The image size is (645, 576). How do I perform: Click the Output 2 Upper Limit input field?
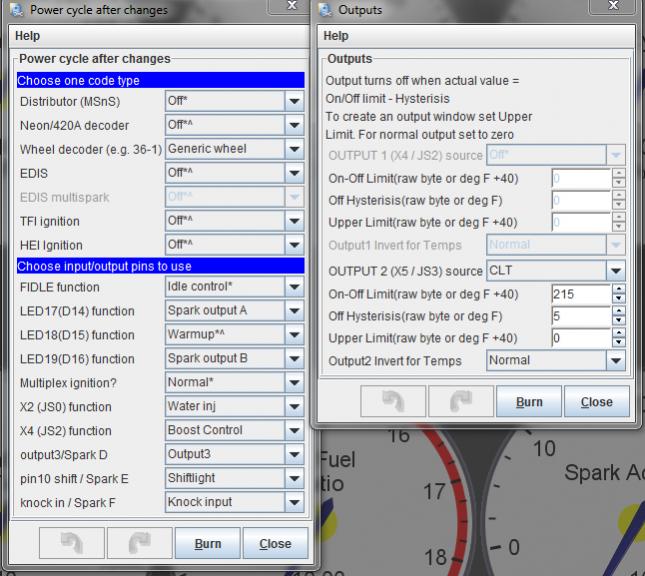(580, 339)
